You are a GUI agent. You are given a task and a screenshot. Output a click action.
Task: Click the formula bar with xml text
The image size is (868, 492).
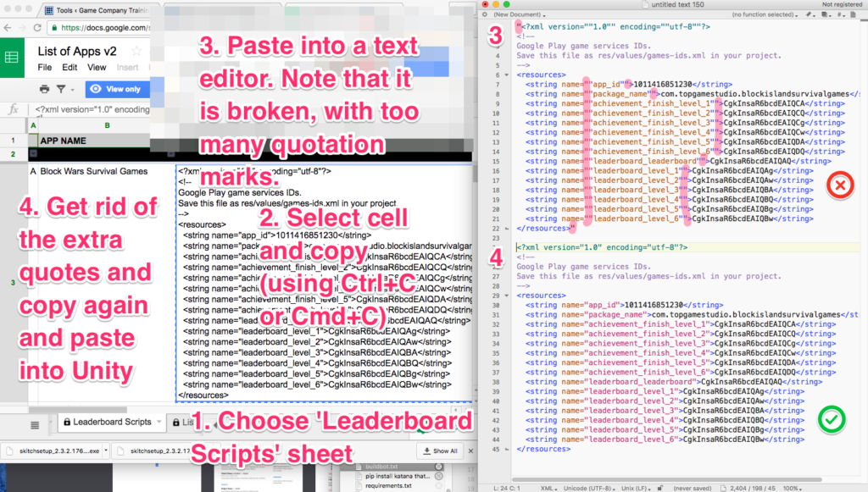[92, 109]
